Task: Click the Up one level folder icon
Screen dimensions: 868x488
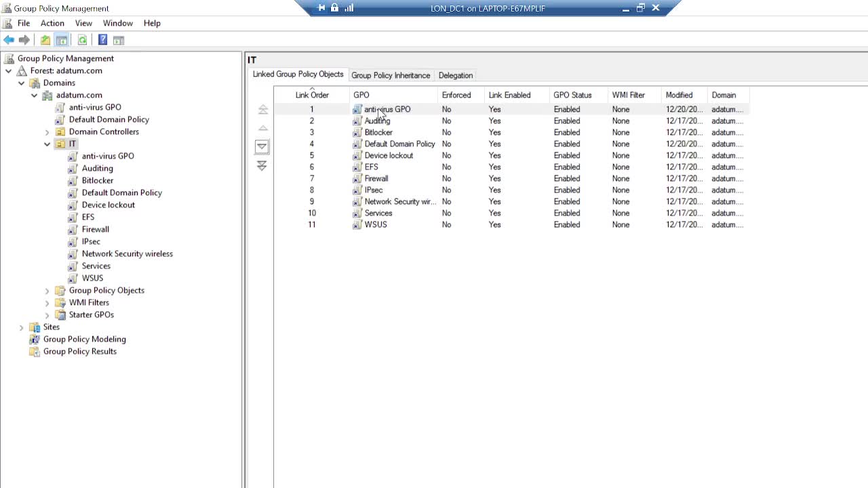Action: 45,40
